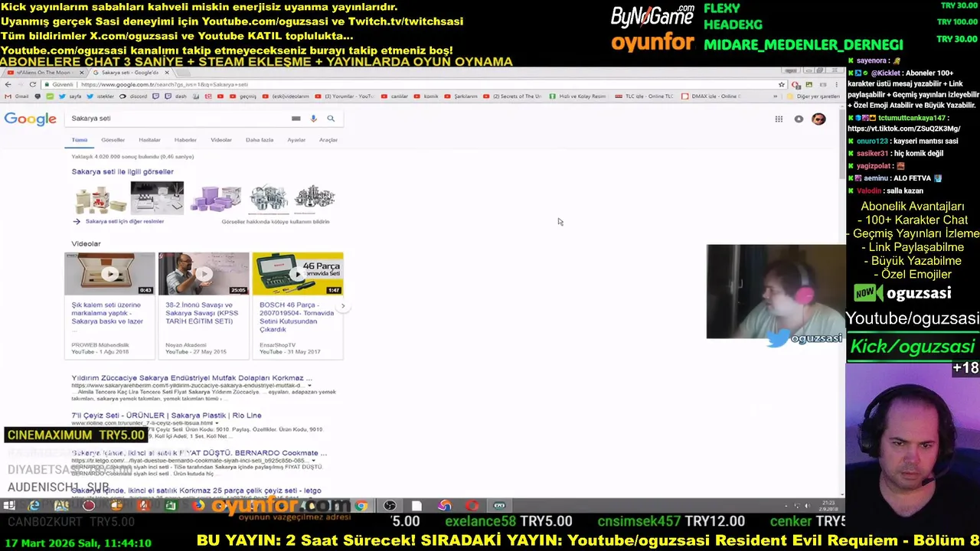980x551 pixels.
Task: Play the '38-2 İnönü Savaşı' video
Action: pyautogui.click(x=204, y=273)
